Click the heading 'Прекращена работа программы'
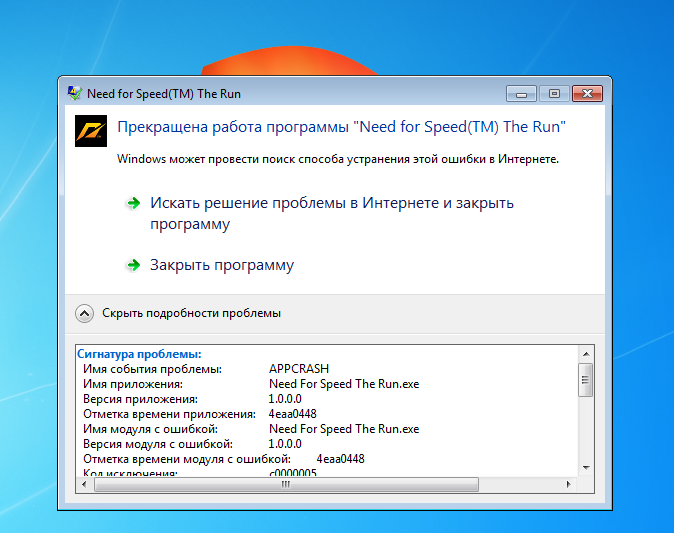Screen dimensions: 674x533 [342, 127]
